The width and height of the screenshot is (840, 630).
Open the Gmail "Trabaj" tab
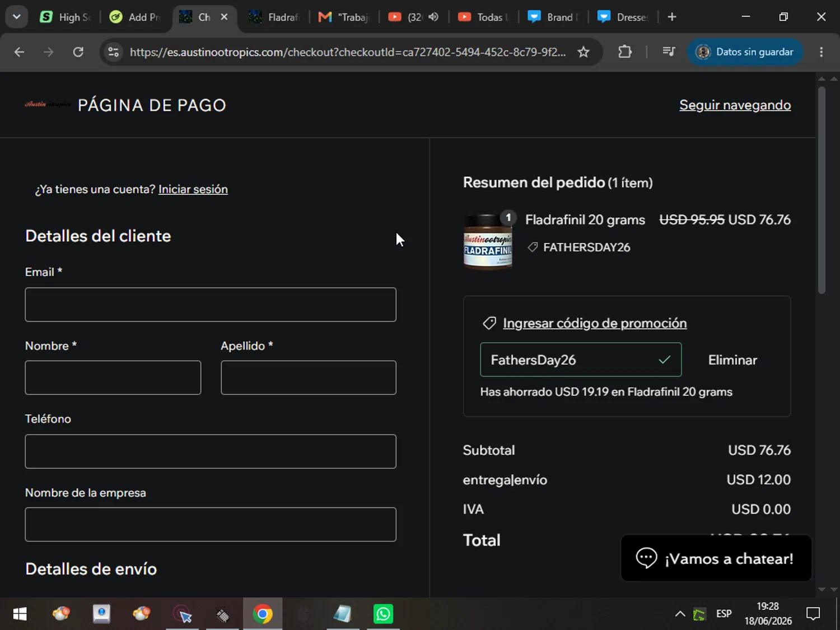point(344,17)
